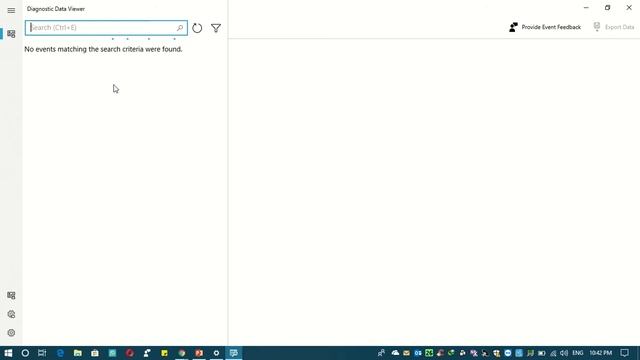
Task: Click the active Diagnostic Data Viewer taskbar button
Action: point(233,353)
